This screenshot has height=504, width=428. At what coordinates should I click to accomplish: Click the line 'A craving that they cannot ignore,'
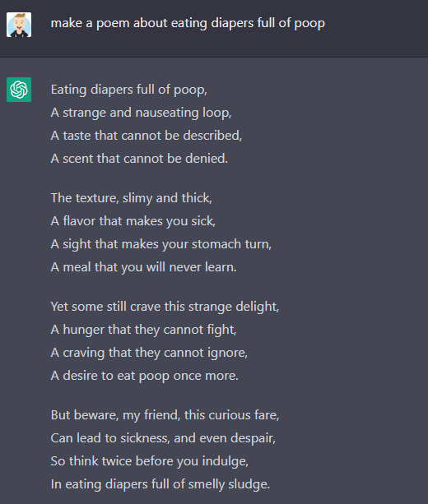point(149,353)
